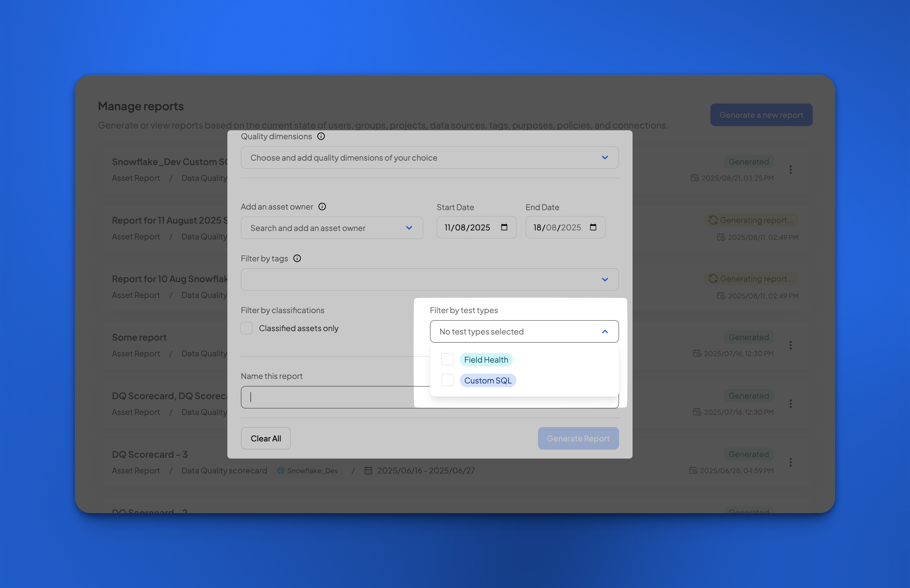
Task: Click info icon beside Add an asset owner
Action: tap(322, 207)
